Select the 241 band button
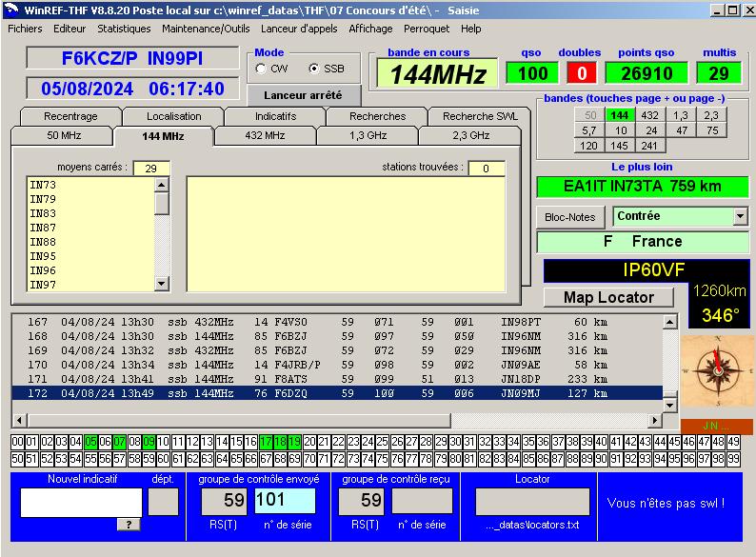This screenshot has height=557, width=756. (x=649, y=145)
